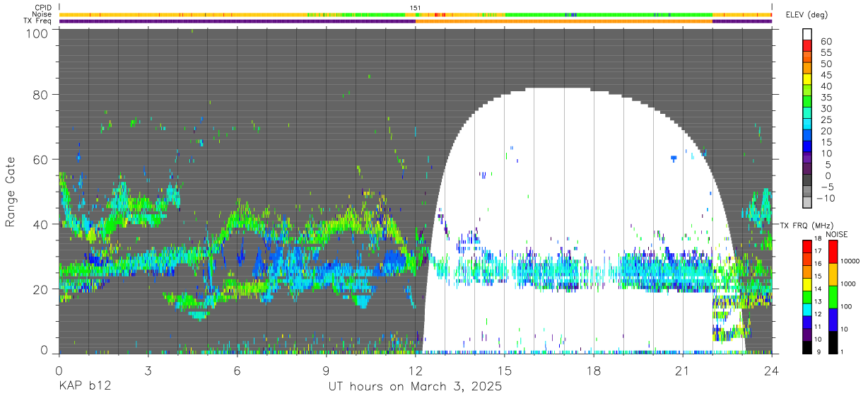This screenshot has width=868, height=401.
Task: Click elevation colorbar value 45
Action: click(827, 75)
